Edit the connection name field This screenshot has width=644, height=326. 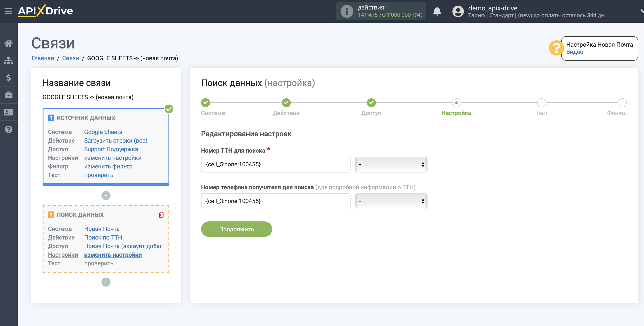tap(106, 97)
